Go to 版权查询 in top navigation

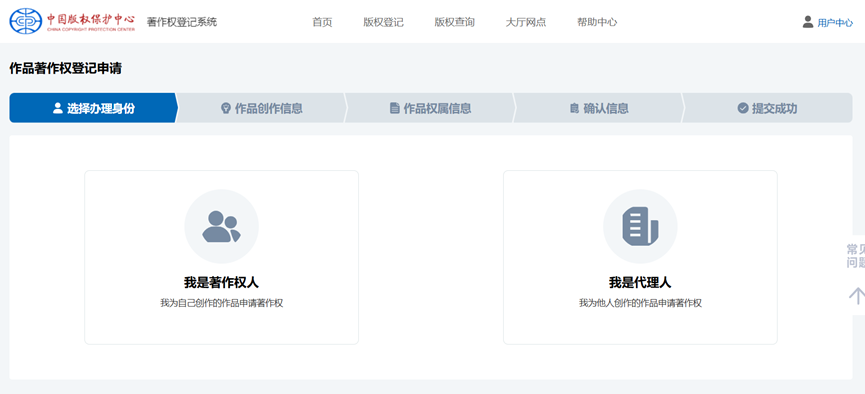coord(455,23)
